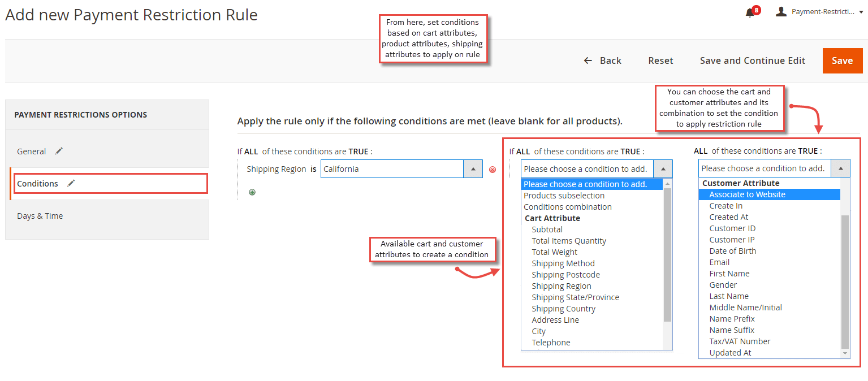This screenshot has width=868, height=381.
Task: Click the back arrow icon next to Back
Action: (x=588, y=60)
